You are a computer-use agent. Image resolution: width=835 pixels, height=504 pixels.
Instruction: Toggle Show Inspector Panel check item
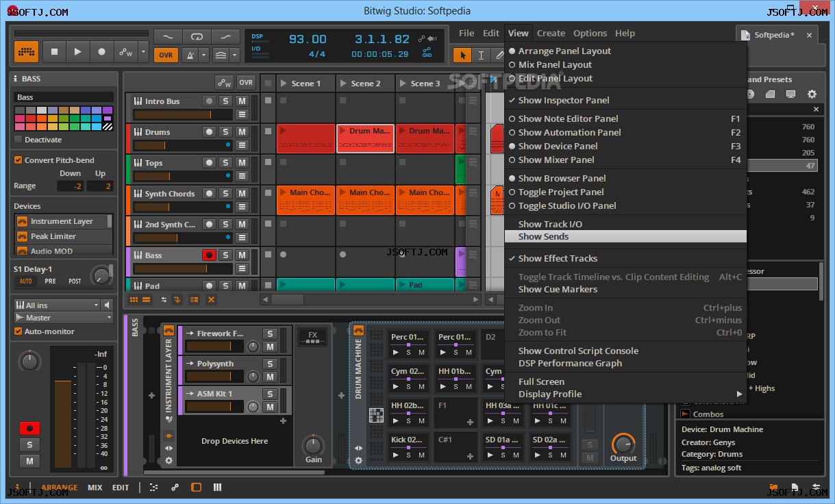(625, 100)
